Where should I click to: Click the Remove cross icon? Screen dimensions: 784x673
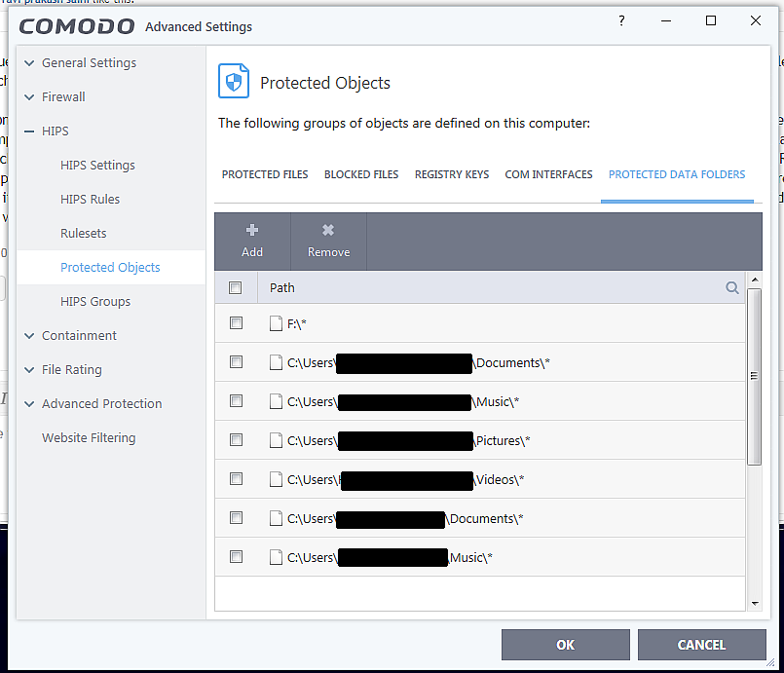tap(328, 230)
